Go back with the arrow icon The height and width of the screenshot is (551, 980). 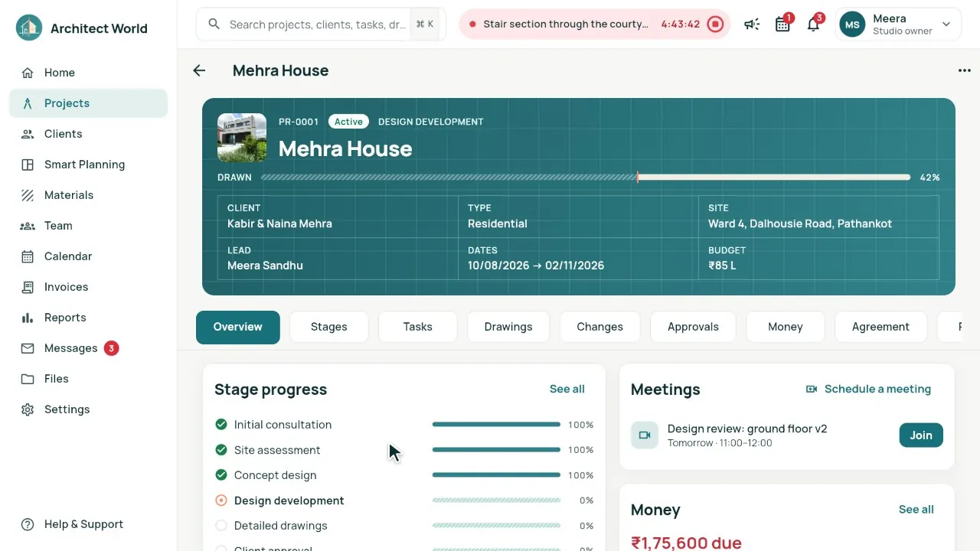pyautogui.click(x=199, y=70)
